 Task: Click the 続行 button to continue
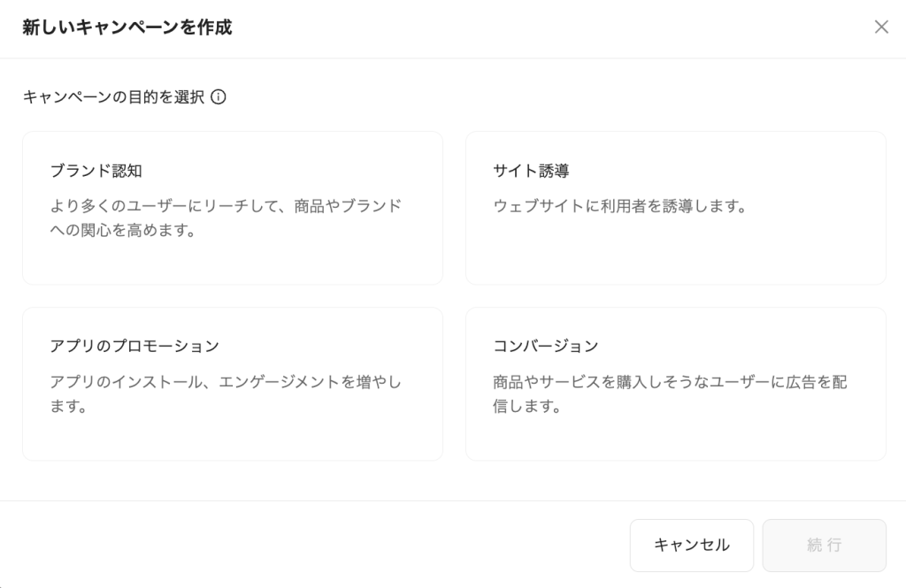coord(824,546)
